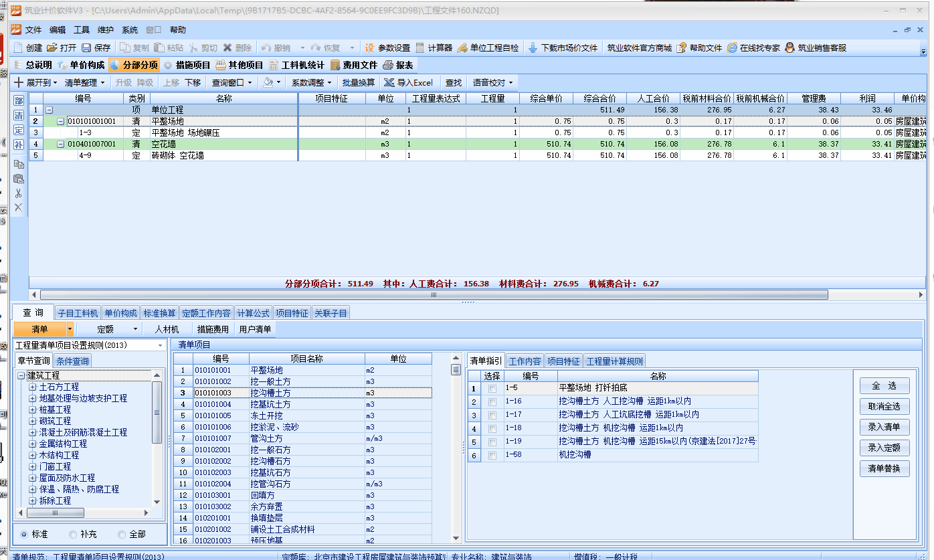
Task: Click the 参数设置 settings icon
Action: tap(369, 48)
